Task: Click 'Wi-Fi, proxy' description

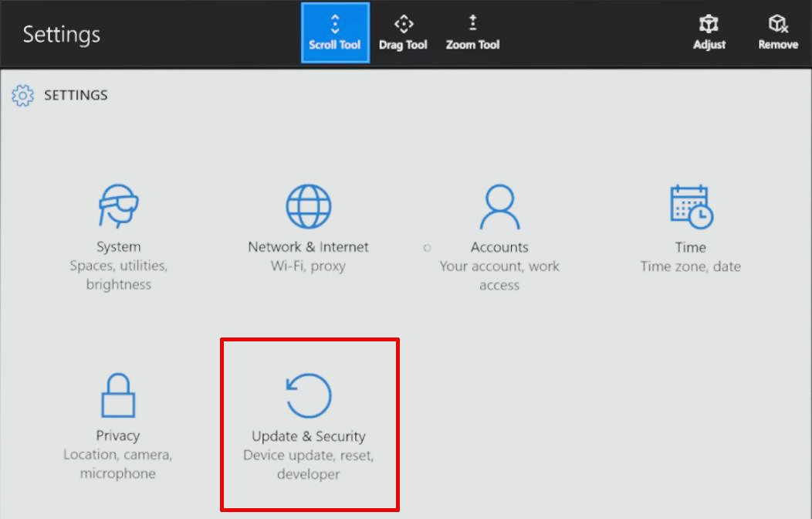Action: coord(308,266)
